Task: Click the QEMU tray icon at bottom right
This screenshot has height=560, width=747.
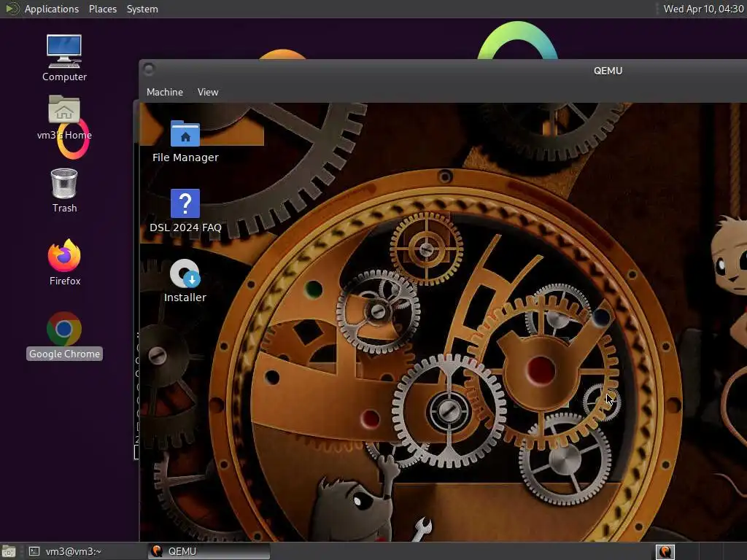Action: 665,551
